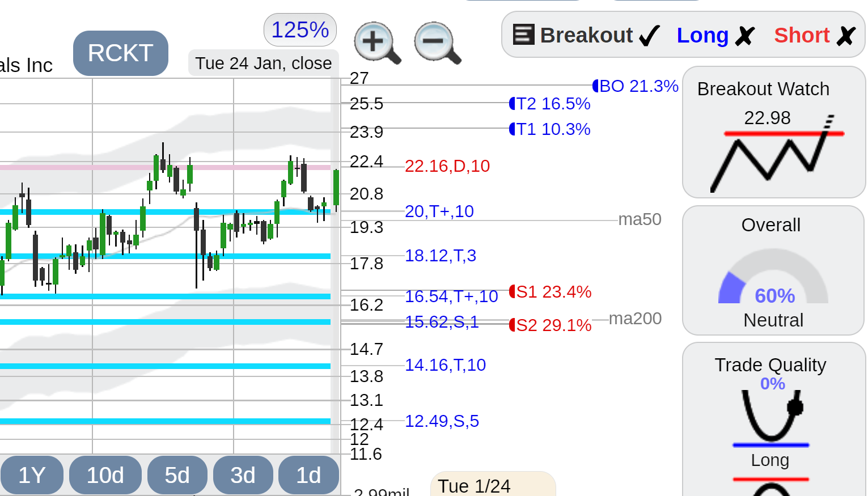
Task: Click the 15.62,S,1 level label
Action: click(442, 322)
